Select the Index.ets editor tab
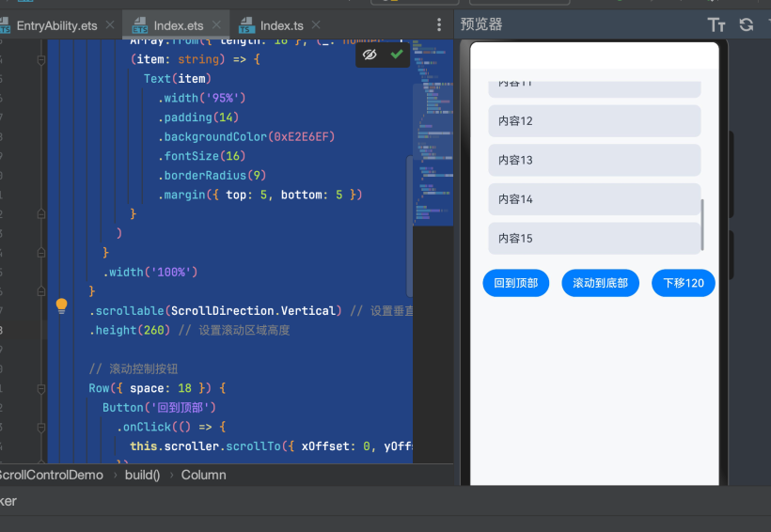Viewport: 771px width, 532px height. (178, 25)
